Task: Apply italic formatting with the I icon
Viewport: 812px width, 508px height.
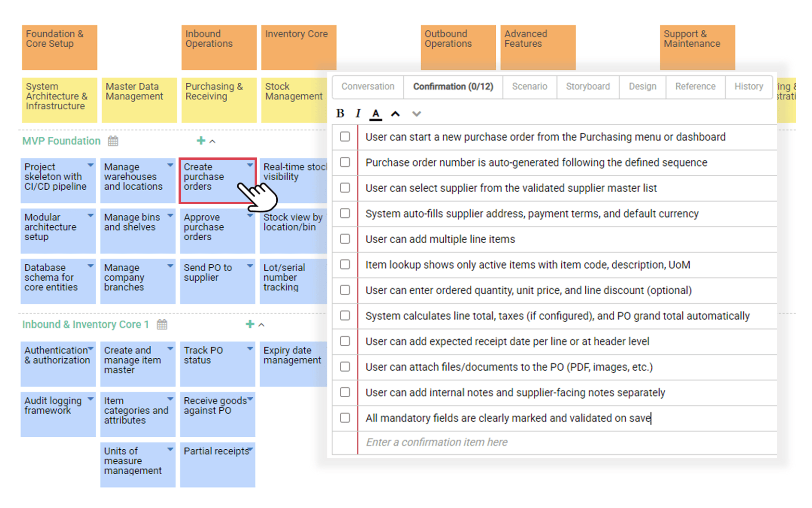Action: point(358,114)
